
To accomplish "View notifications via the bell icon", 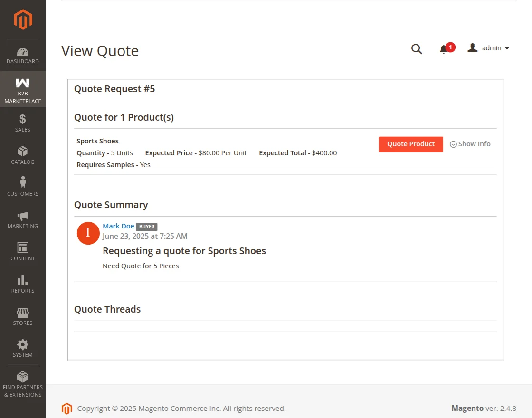I will click(x=444, y=48).
